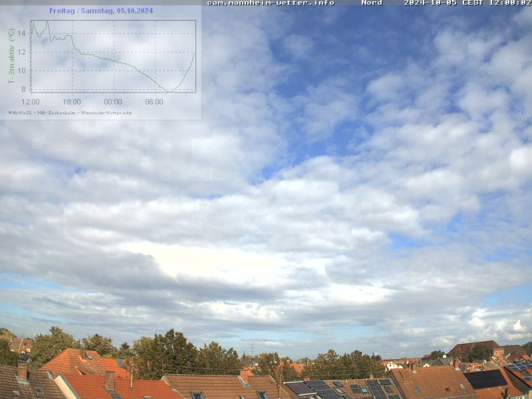Click the 'T- 2m aktiv (°C)' axis label

point(11,56)
